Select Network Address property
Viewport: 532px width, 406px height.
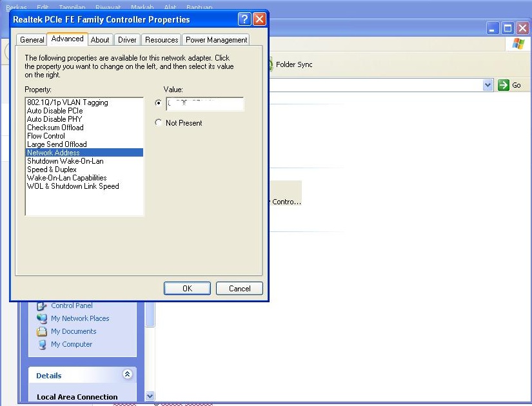click(84, 153)
